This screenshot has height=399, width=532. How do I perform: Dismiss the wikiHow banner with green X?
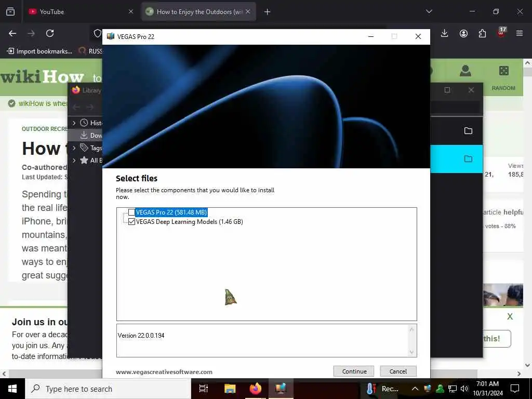510,316
